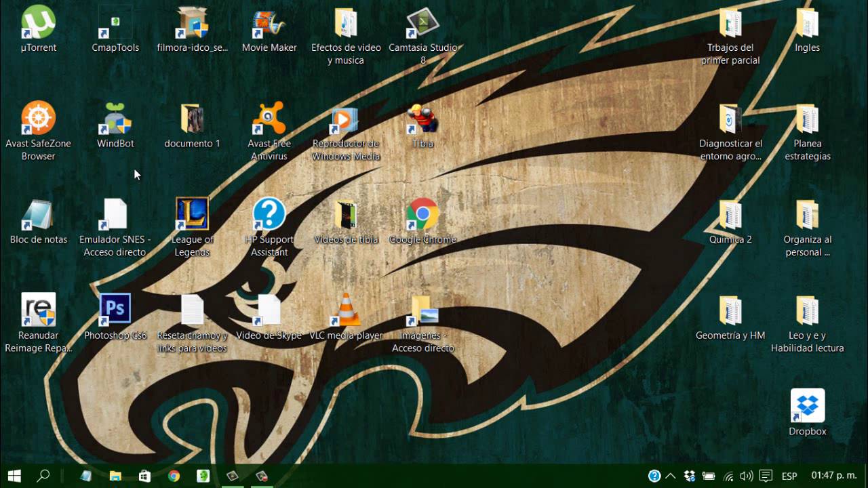Open the µTorrent desktop shortcut
The height and width of the screenshot is (488, 868).
pos(38,30)
